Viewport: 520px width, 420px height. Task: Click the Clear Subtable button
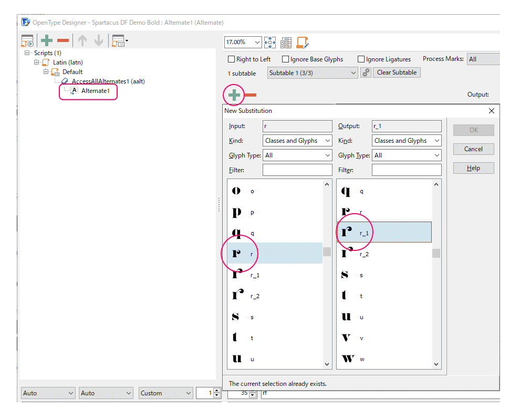pyautogui.click(x=397, y=72)
